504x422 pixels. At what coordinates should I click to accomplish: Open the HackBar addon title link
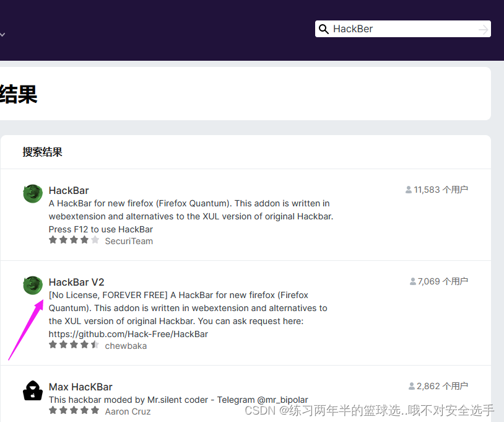pyautogui.click(x=69, y=190)
